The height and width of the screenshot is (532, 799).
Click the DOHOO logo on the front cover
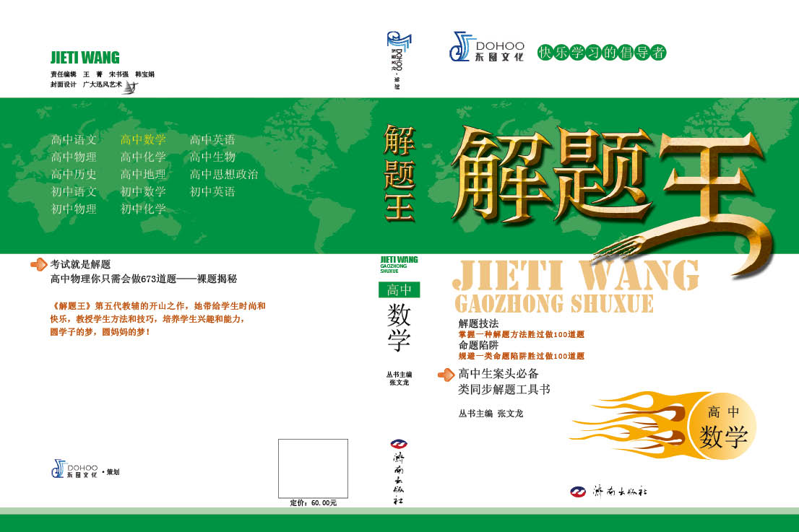[x=487, y=47]
